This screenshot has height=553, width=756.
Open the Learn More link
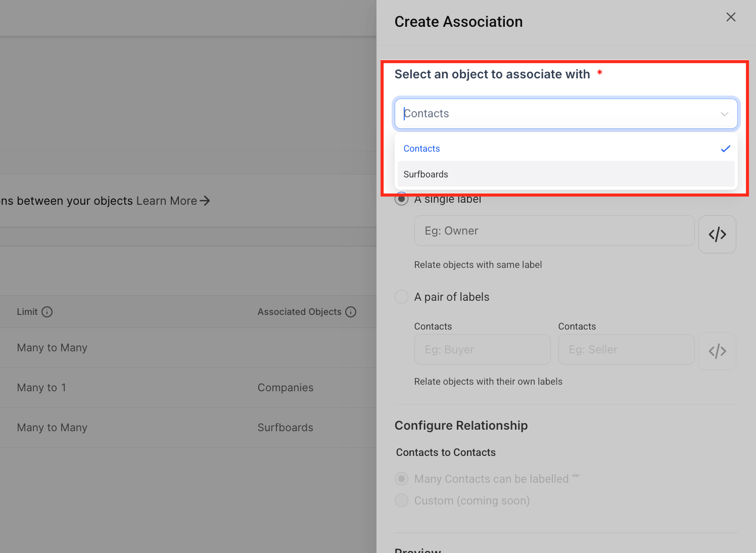click(x=167, y=201)
